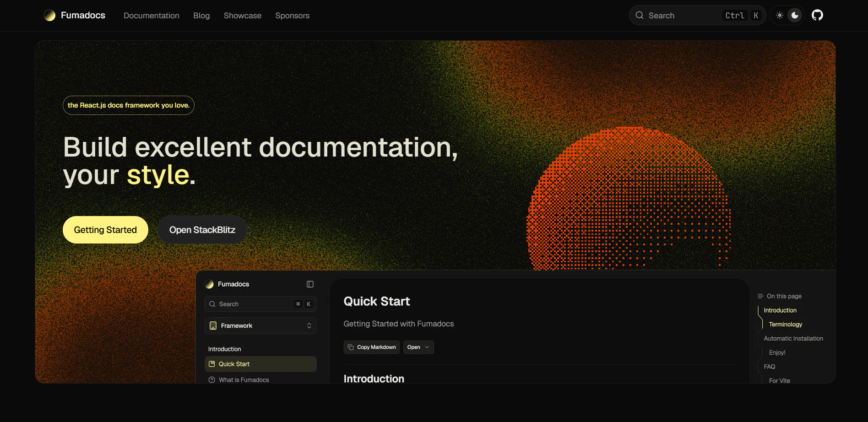
Task: Click the React.js docs framework badge
Action: (x=129, y=105)
